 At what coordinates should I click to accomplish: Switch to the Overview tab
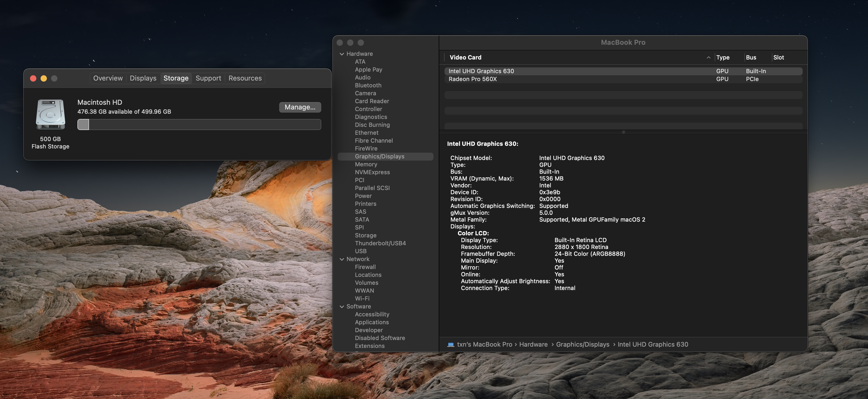pos(108,78)
